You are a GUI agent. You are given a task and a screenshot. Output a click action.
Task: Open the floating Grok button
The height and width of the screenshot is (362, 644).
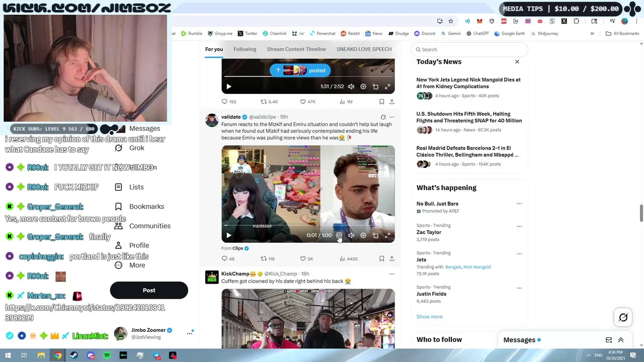(x=623, y=317)
